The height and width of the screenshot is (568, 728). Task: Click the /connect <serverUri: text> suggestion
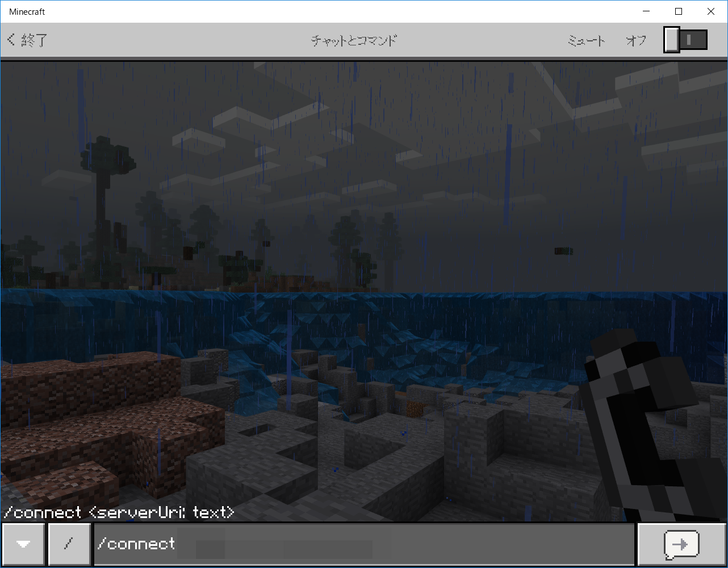point(118,512)
